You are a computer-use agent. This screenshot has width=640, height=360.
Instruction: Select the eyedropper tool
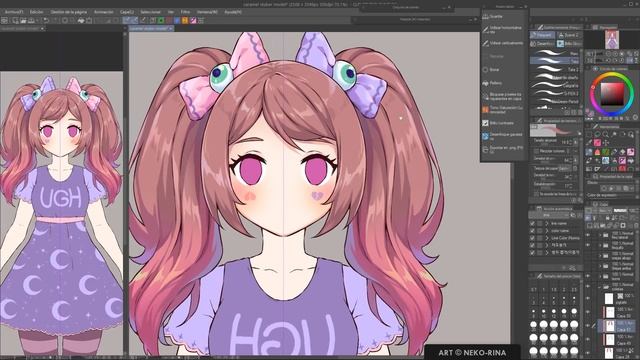[589, 143]
